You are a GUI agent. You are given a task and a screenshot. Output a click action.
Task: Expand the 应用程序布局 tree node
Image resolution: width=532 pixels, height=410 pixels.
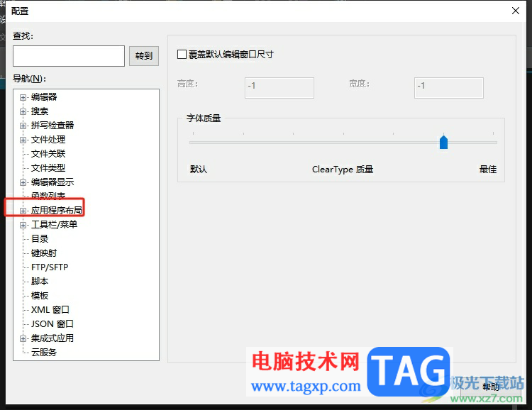(23, 211)
